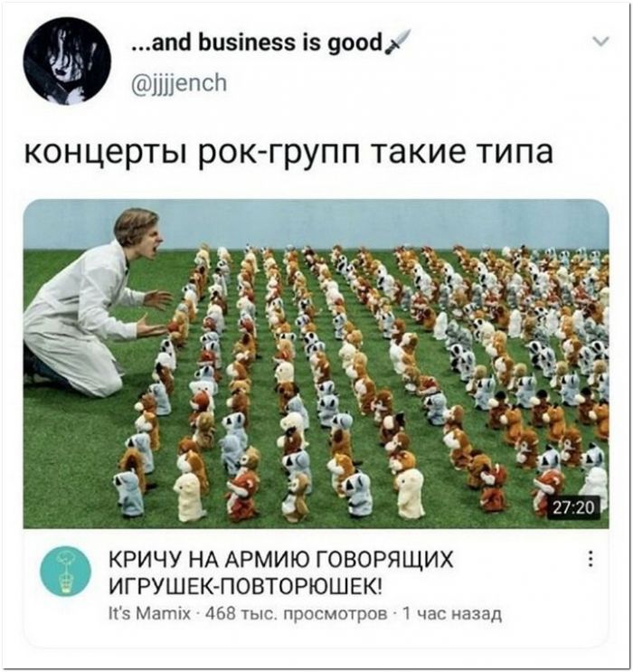The height and width of the screenshot is (672, 633).
Task: Expand the tweet options chevron arrow
Action: point(602,41)
